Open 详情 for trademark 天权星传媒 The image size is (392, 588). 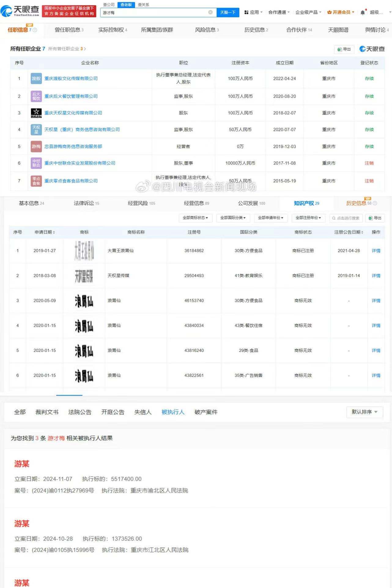click(376, 276)
